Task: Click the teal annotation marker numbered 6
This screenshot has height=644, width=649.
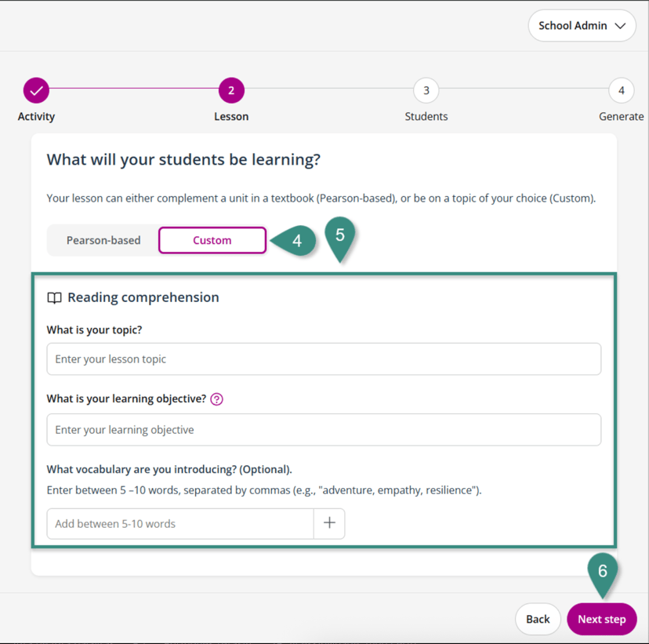Action: click(x=602, y=572)
